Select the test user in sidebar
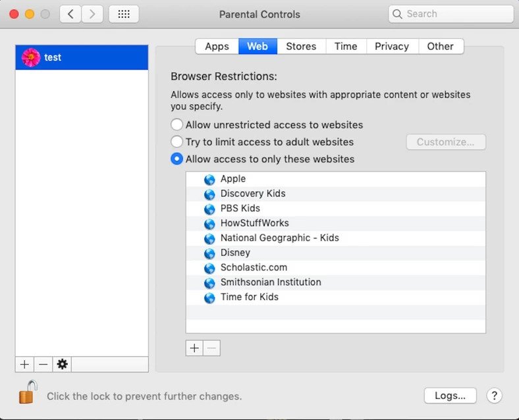The image size is (519, 420). click(82, 57)
